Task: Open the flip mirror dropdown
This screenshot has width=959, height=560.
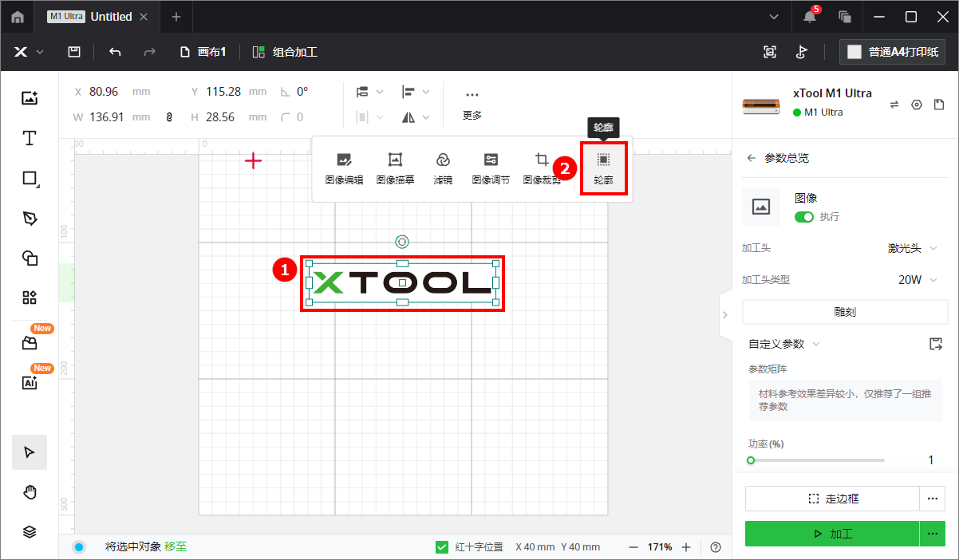Action: coord(416,117)
